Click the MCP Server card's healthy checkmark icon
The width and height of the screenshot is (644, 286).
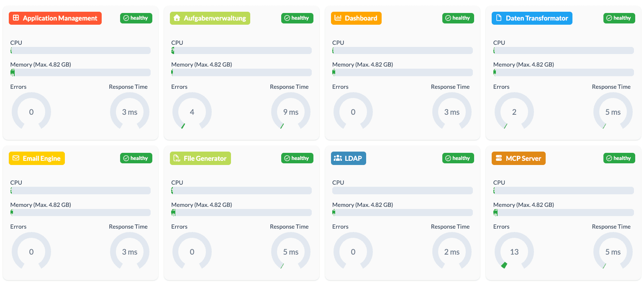coord(609,158)
